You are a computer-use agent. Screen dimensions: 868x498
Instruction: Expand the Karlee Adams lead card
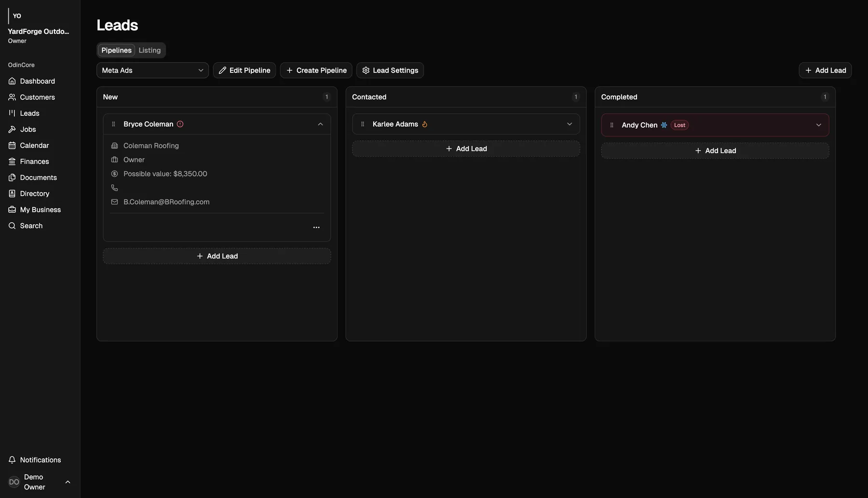570,124
